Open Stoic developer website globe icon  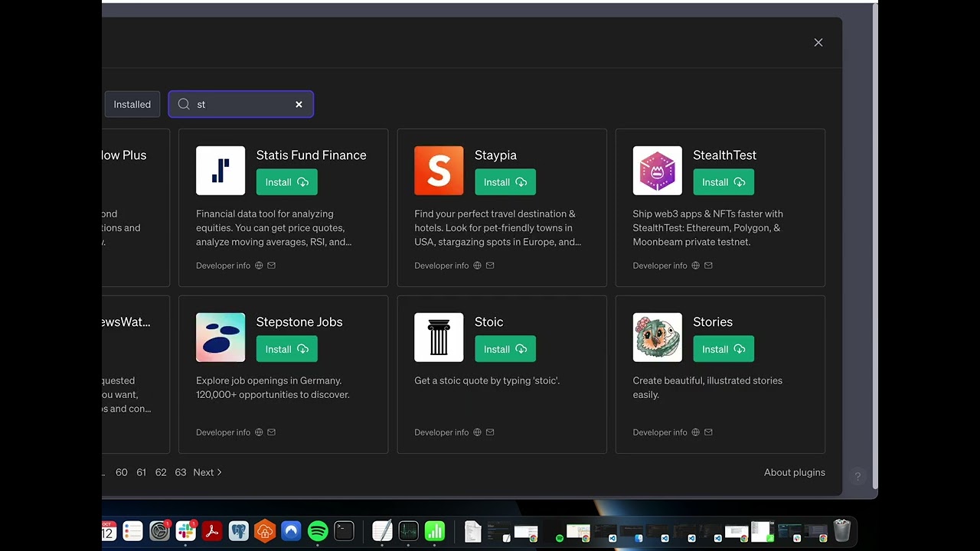coord(477,432)
